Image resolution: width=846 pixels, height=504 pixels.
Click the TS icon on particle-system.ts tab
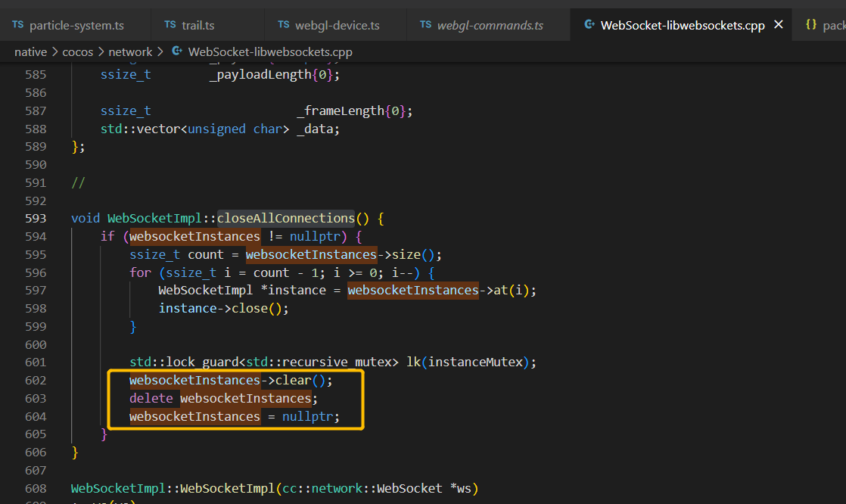click(18, 25)
